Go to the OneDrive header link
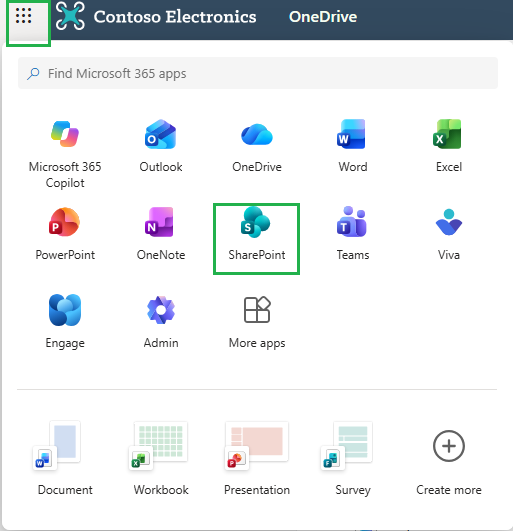The height and width of the screenshot is (531, 513). point(323,17)
